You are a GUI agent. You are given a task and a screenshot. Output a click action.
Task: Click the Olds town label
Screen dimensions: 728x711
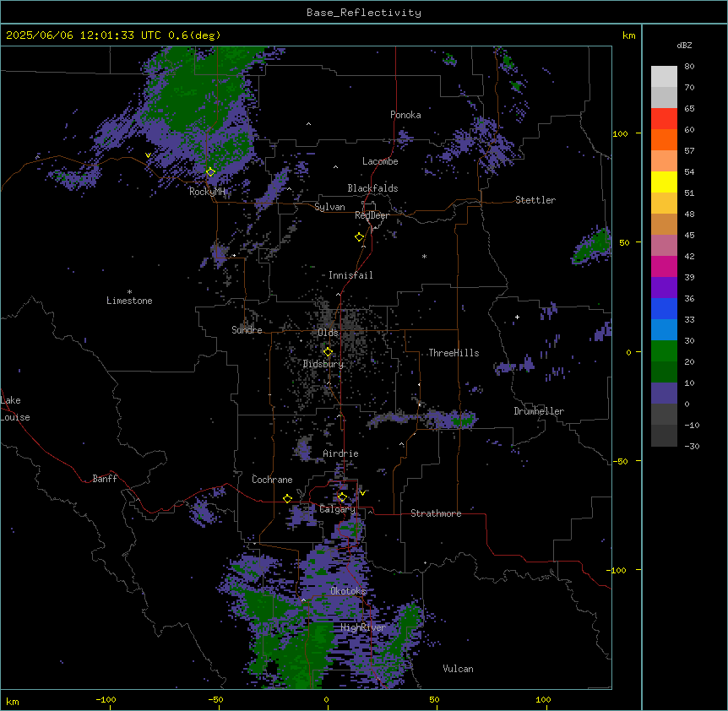(328, 333)
